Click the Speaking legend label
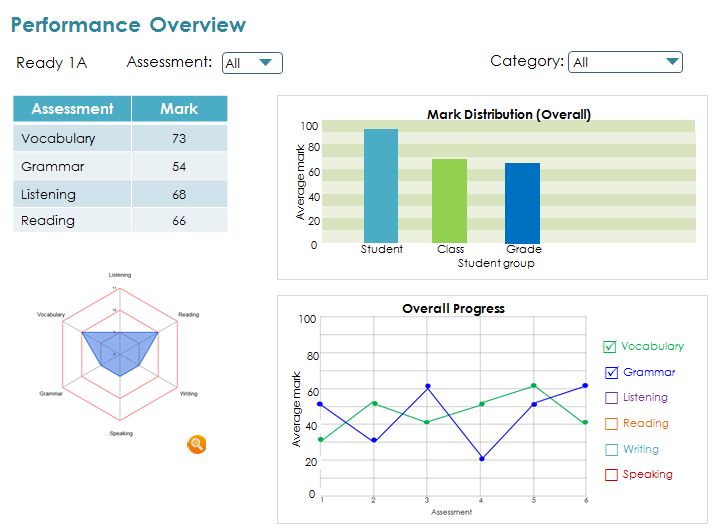Image resolution: width=726 pixels, height=530 pixels. point(648,474)
